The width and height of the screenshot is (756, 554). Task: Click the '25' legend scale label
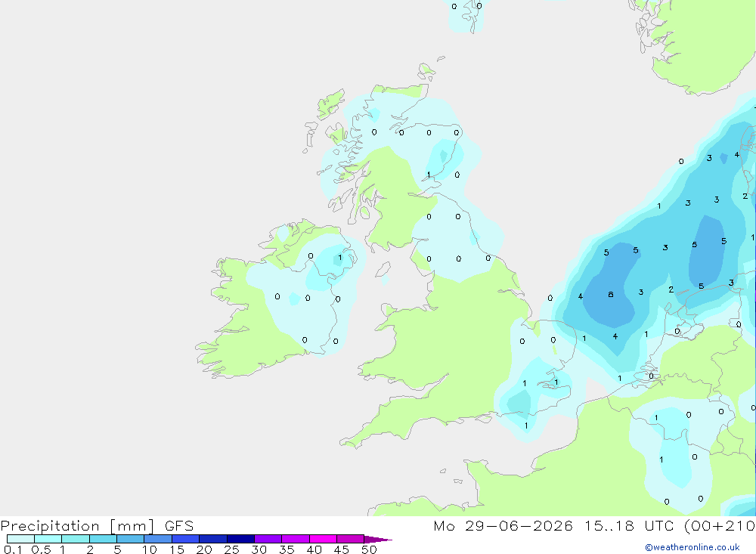pos(231,549)
